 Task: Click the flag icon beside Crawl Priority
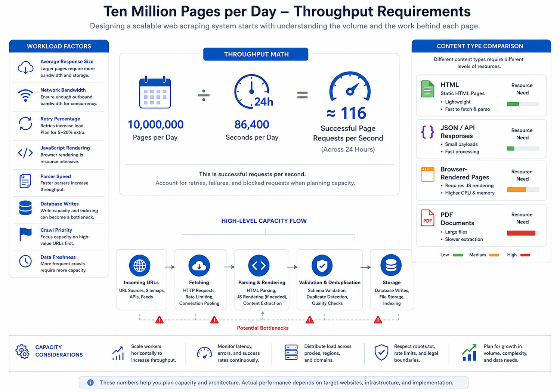pos(25,234)
